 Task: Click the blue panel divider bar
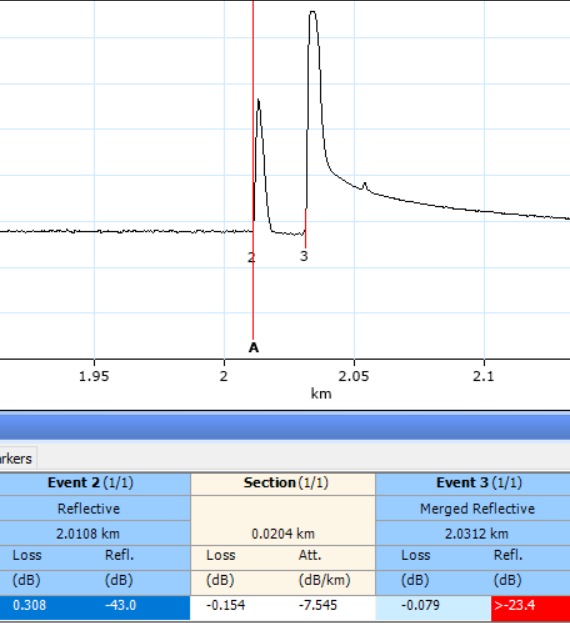click(x=285, y=427)
